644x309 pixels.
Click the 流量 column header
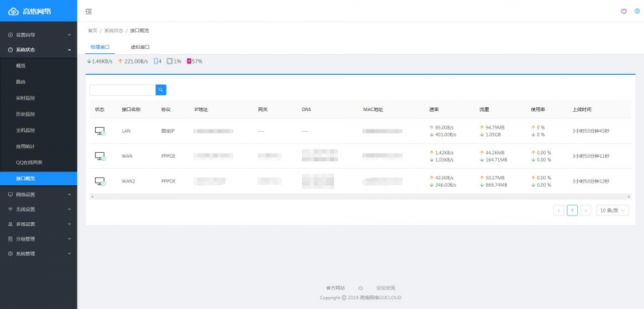click(485, 109)
